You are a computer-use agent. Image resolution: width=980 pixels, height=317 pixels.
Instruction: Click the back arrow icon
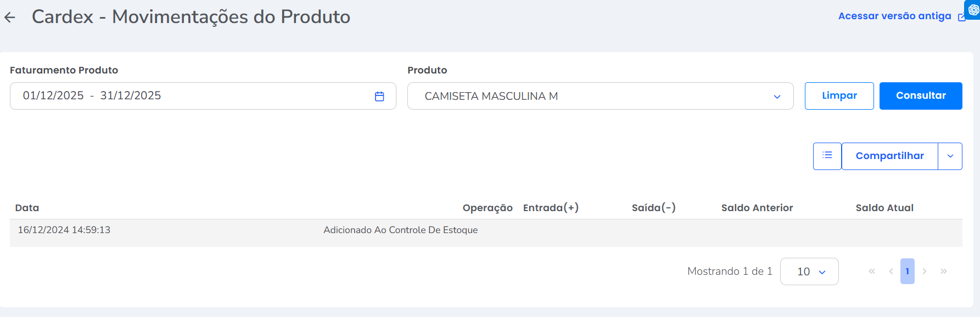coord(10,18)
